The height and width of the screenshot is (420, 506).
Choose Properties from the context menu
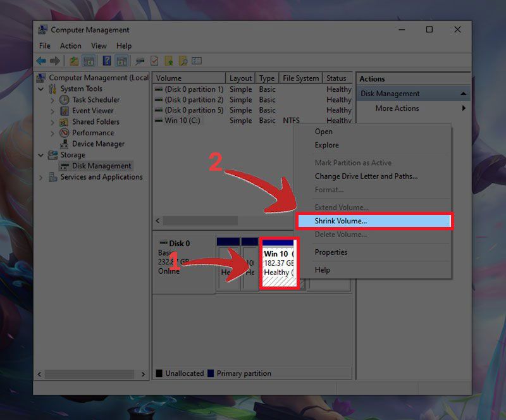[373, 252]
